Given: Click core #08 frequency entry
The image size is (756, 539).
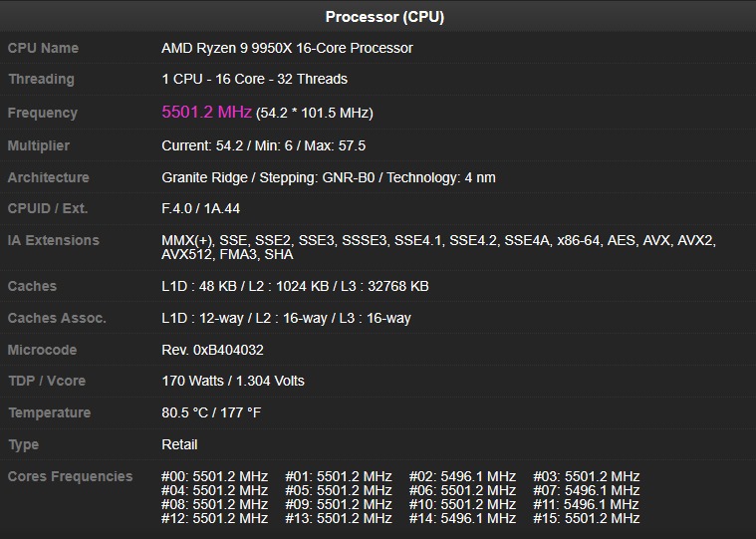Looking at the screenshot, I should (x=214, y=504).
